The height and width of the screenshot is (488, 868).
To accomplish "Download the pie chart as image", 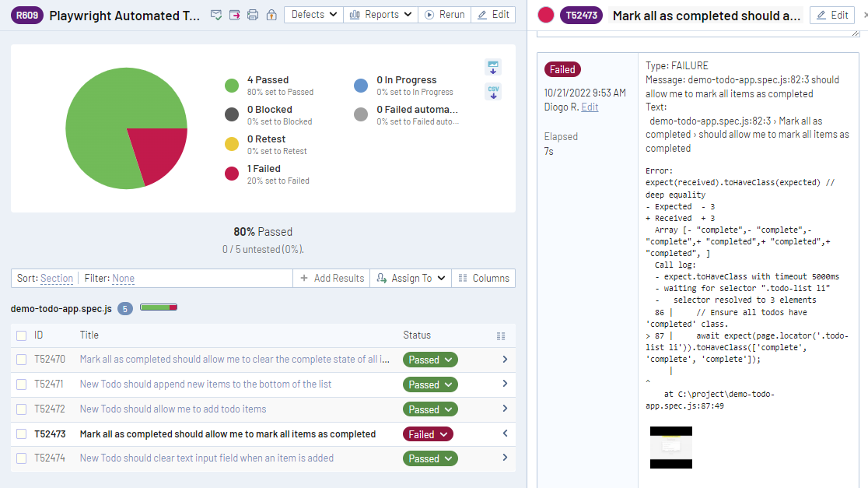I will point(492,67).
